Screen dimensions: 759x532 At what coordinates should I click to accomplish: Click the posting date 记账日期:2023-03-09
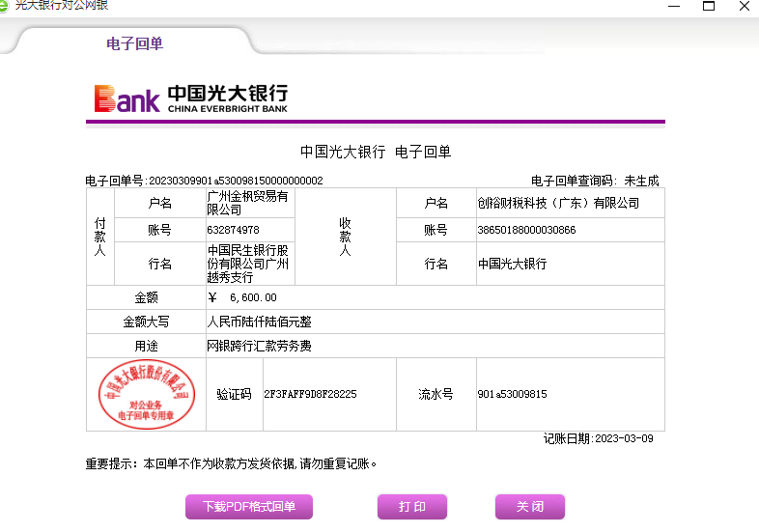[599, 438]
